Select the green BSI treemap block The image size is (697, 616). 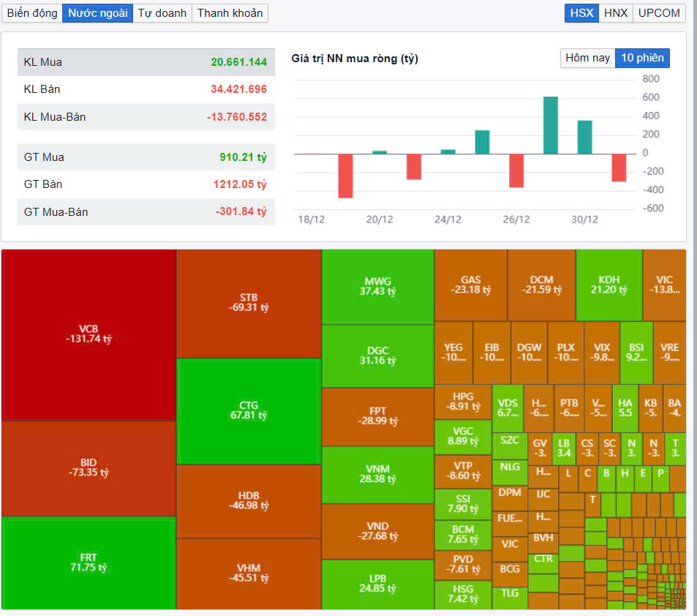(636, 353)
